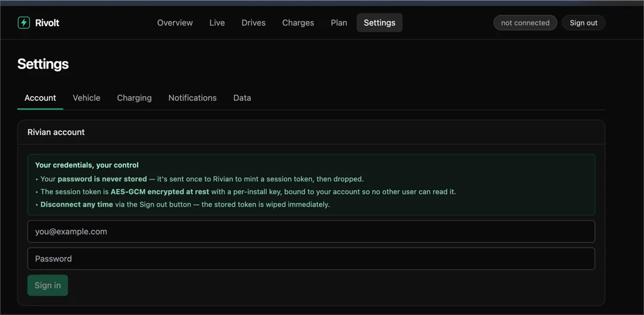
Task: Click the 'Your credentials, your control' heading
Action: click(87, 165)
